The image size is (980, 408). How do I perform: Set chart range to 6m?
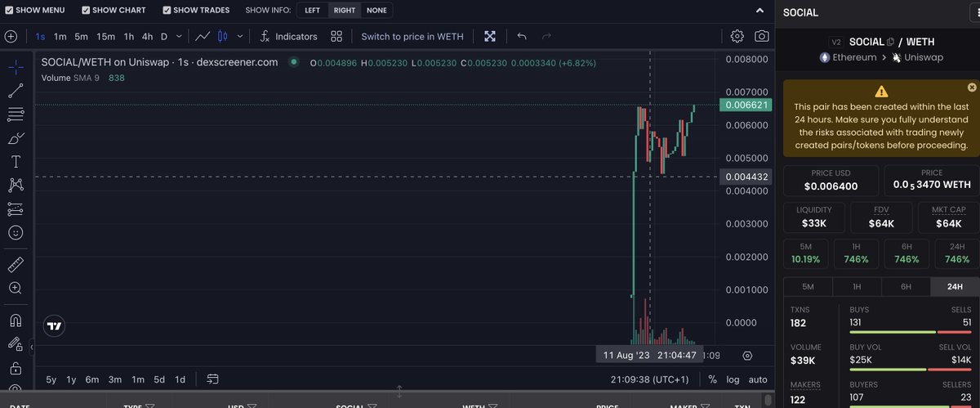[92, 379]
